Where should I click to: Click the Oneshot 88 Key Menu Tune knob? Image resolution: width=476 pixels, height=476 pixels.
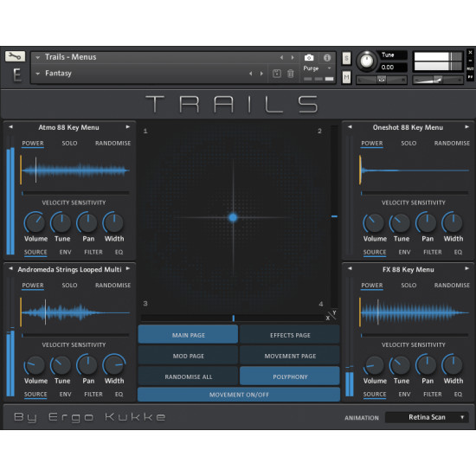pyautogui.click(x=400, y=222)
